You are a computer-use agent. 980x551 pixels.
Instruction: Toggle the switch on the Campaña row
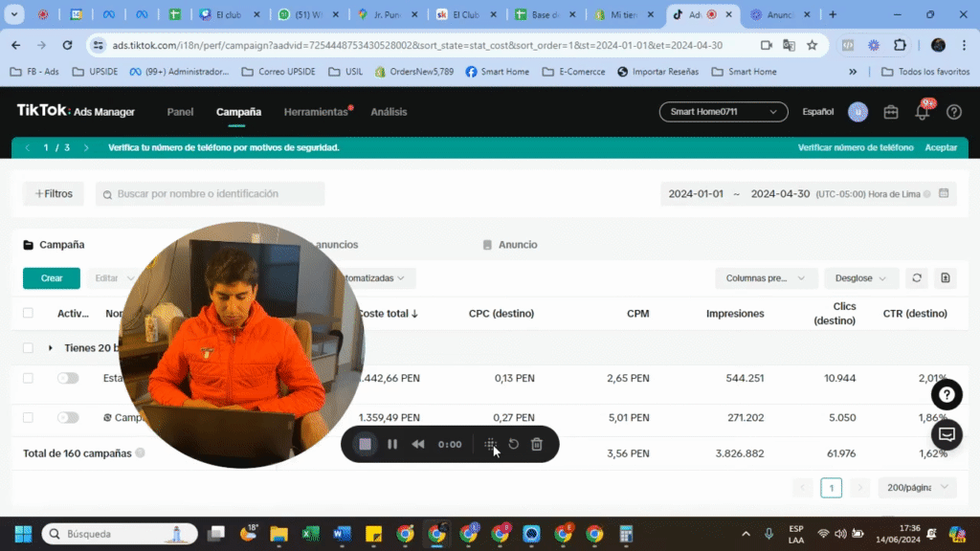[x=67, y=417]
